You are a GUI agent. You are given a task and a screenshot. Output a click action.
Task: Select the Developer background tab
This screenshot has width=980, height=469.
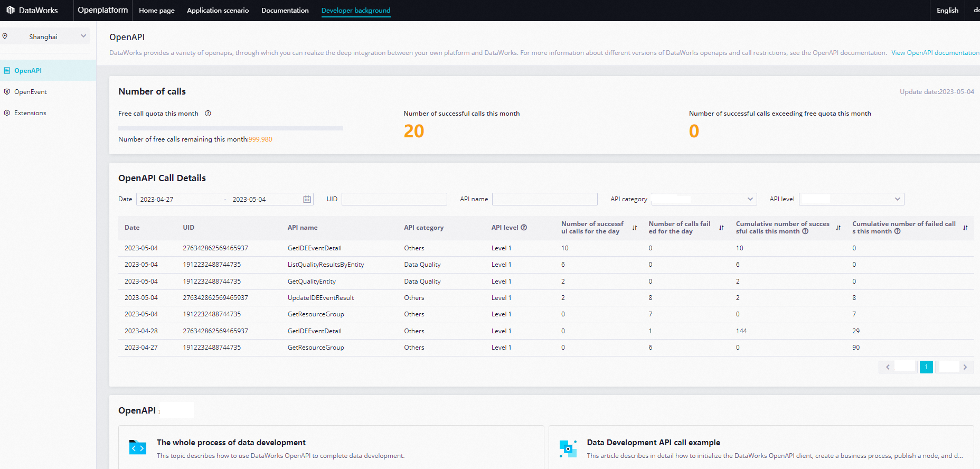click(356, 10)
